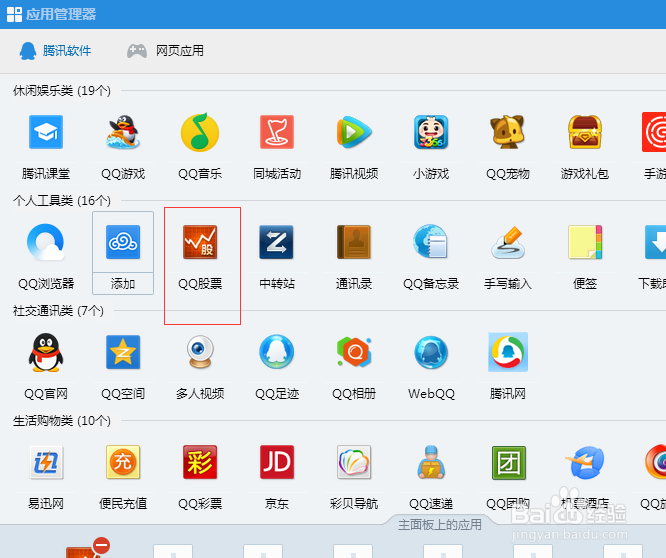Click 休闲娱乐类 (19个) heading

tap(62, 90)
